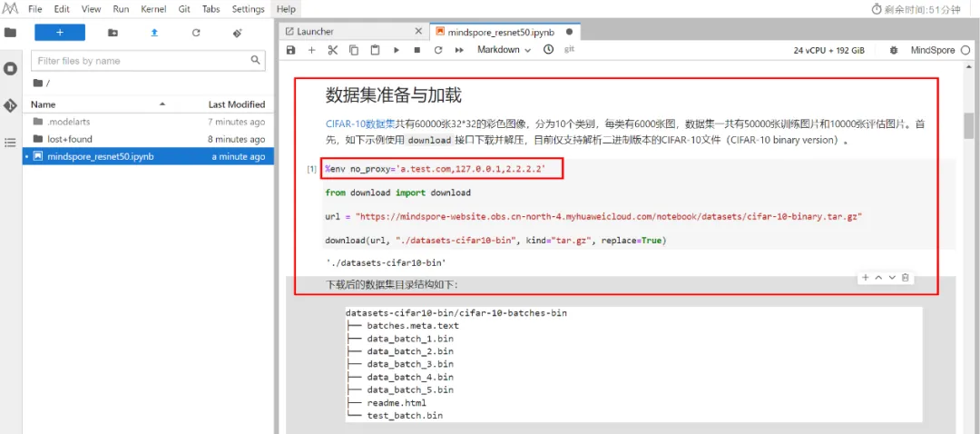The height and width of the screenshot is (434, 980).
Task: Interrupt the kernel with the stop icon
Action: tap(416, 50)
